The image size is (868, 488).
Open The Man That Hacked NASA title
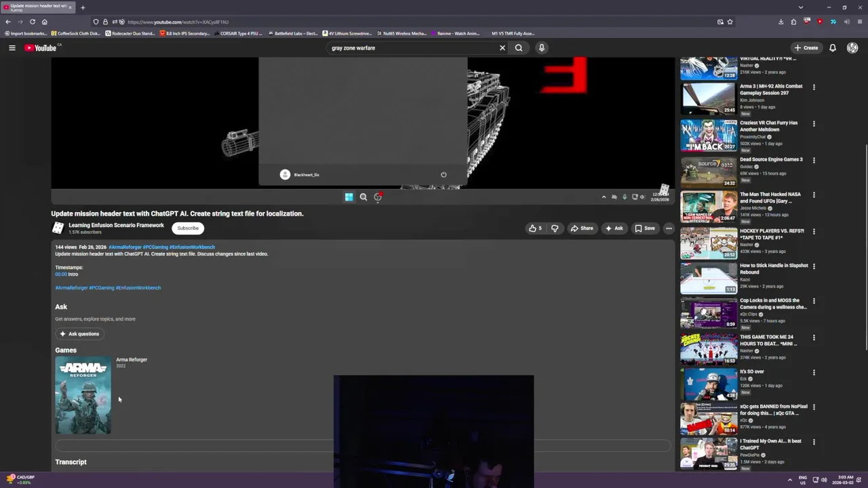pos(770,197)
